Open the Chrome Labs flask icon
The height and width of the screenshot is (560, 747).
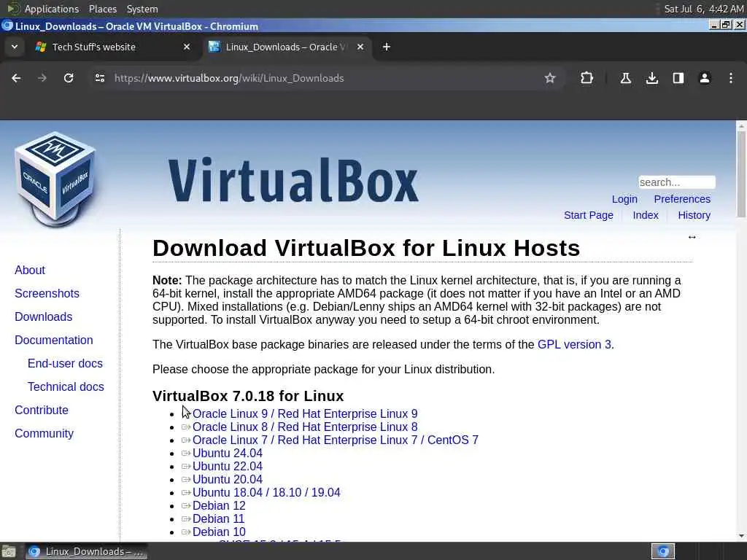pyautogui.click(x=625, y=78)
